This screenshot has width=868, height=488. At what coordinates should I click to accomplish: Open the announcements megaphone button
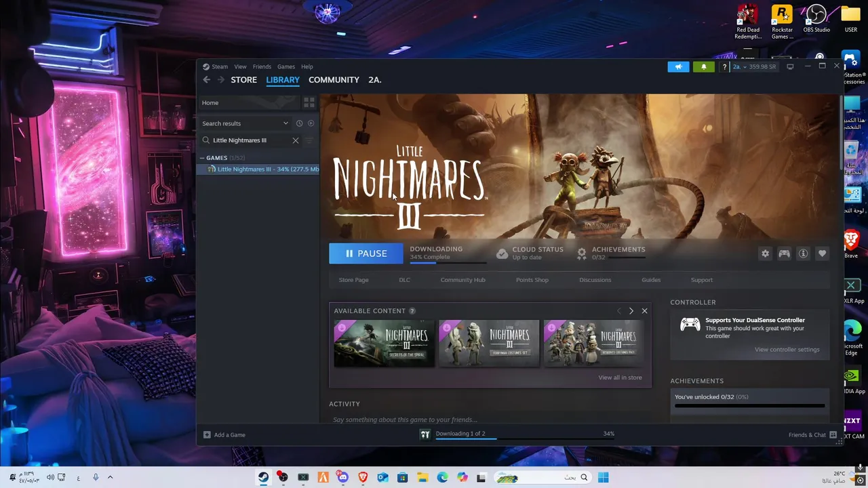coord(678,66)
